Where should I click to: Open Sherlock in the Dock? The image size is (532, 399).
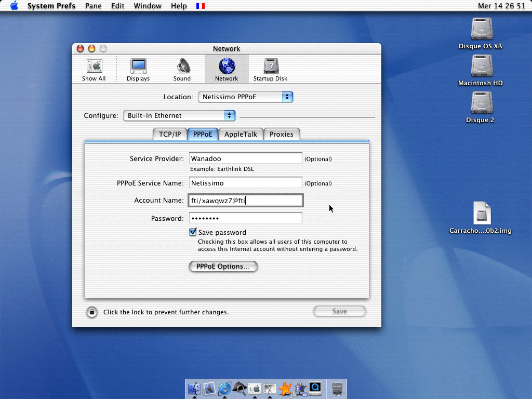(x=240, y=388)
